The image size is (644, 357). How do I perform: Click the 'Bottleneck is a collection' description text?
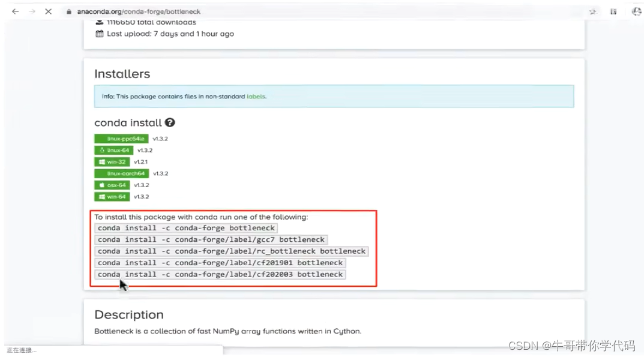(228, 331)
